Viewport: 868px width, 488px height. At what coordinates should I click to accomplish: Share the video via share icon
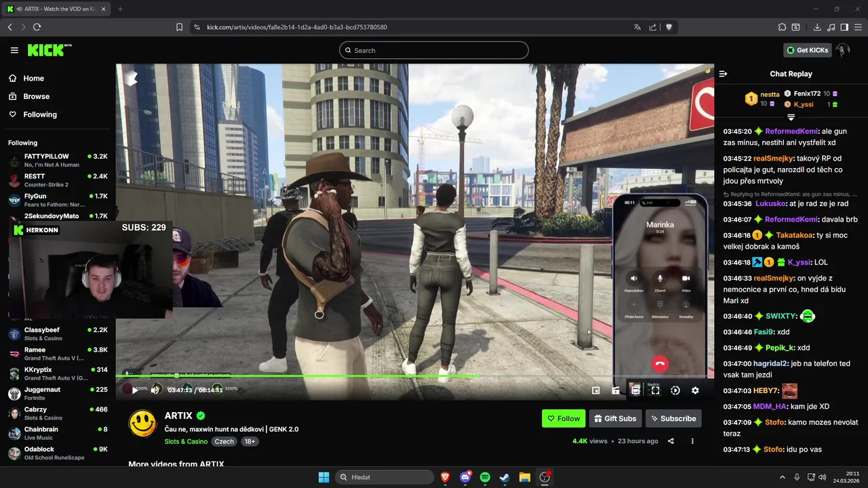(671, 441)
